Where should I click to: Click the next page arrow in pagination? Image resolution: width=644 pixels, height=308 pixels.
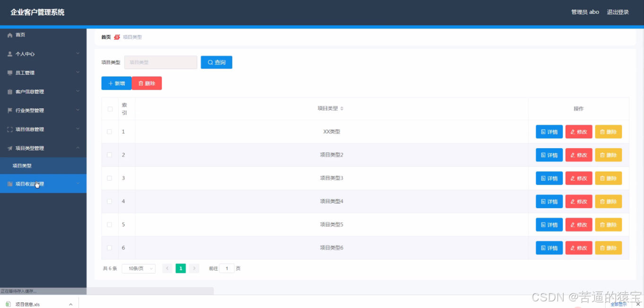[194, 269]
